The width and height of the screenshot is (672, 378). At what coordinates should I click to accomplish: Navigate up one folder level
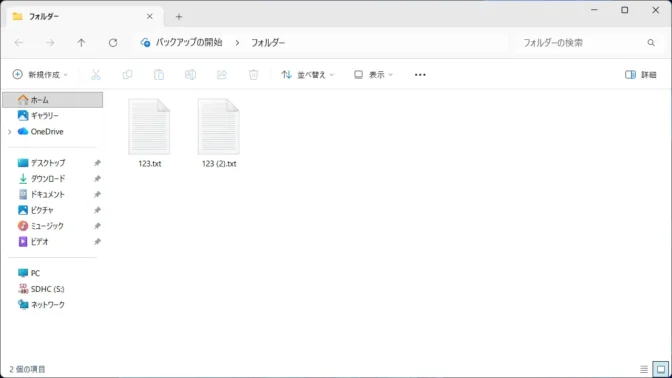[81, 42]
